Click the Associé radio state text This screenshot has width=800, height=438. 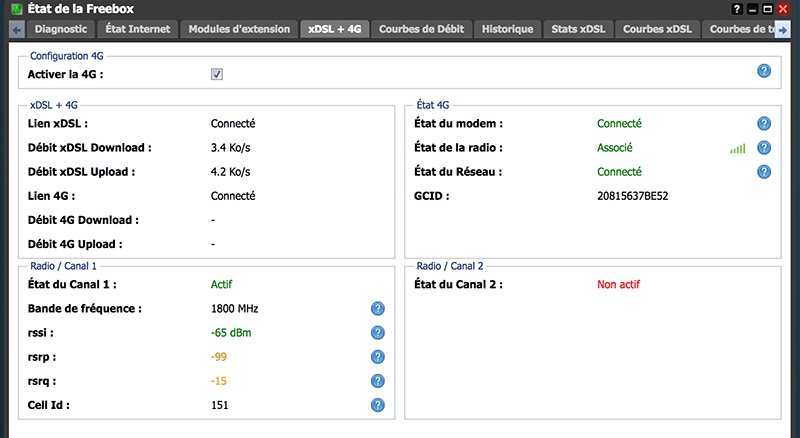[615, 148]
